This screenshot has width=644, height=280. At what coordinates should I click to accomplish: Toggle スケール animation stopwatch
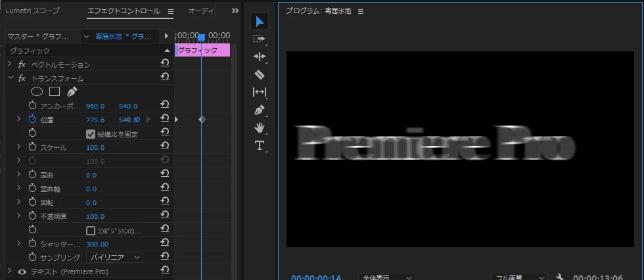click(32, 147)
